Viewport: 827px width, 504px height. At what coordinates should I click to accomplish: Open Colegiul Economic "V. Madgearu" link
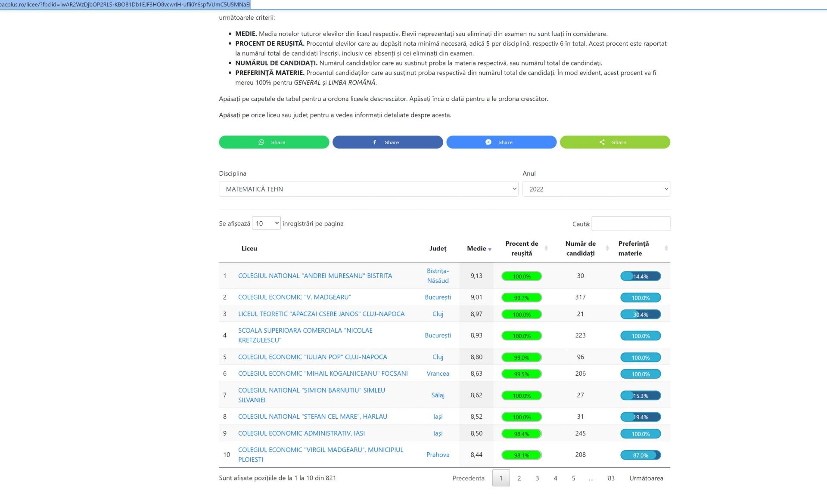[295, 297]
